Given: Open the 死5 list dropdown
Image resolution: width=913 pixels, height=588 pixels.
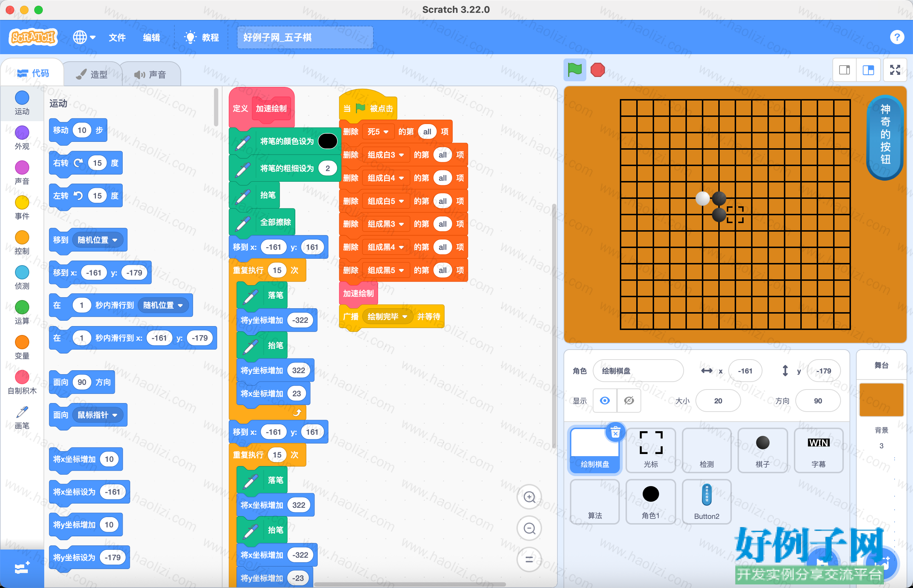Looking at the screenshot, I should tap(378, 132).
